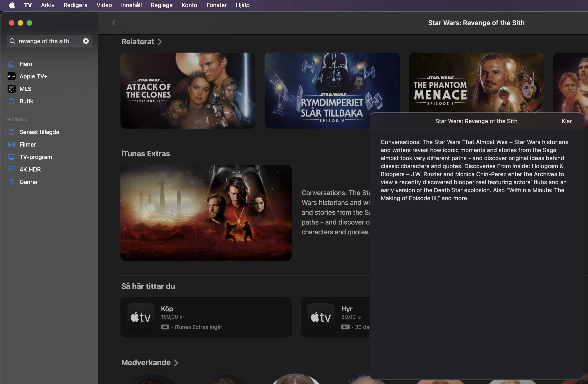Select the MLS shield icon

[11, 89]
